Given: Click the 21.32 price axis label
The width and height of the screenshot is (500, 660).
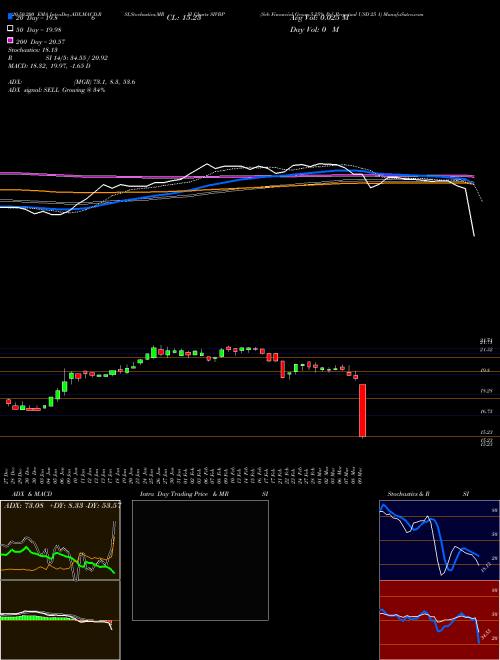Looking at the screenshot, I should coord(487,349).
